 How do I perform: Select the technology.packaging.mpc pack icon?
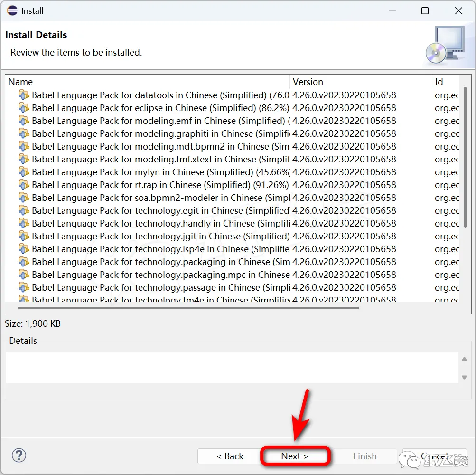click(x=24, y=274)
